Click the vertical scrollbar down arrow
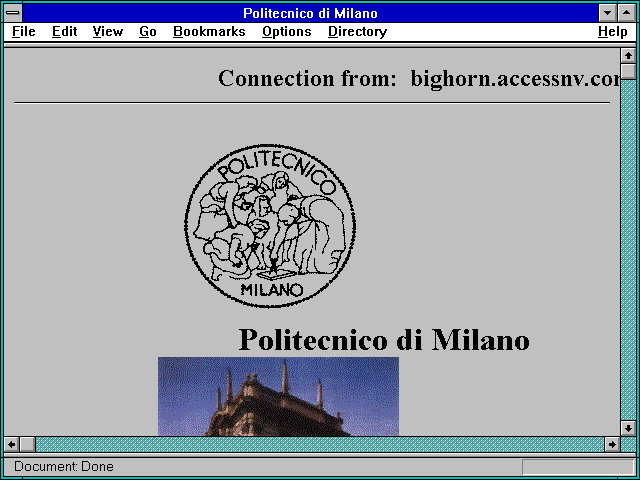Image resolution: width=640 pixels, height=480 pixels. coord(628,428)
